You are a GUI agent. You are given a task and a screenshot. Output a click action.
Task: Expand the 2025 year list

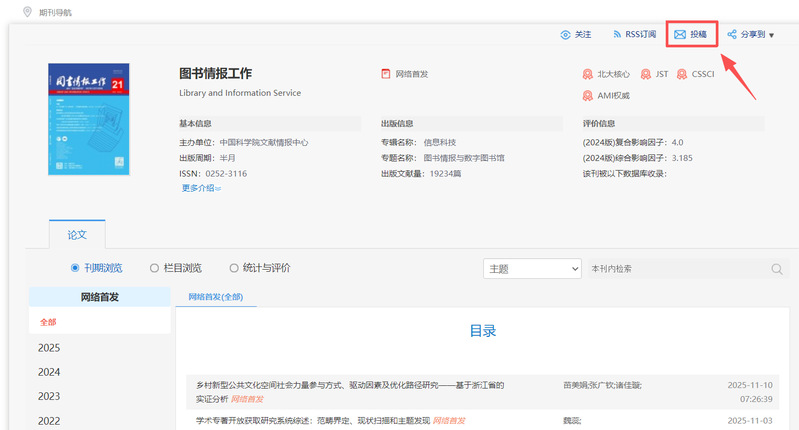coord(50,348)
